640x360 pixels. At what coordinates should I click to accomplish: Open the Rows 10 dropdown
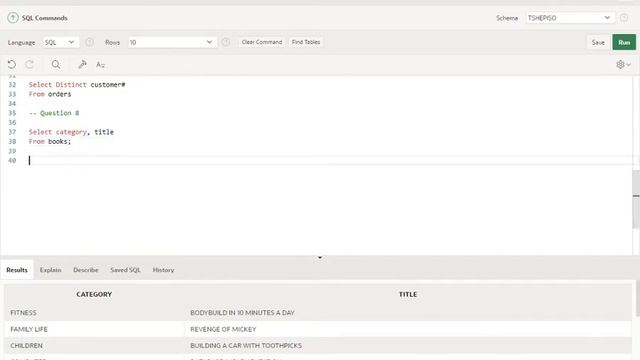[172, 42]
